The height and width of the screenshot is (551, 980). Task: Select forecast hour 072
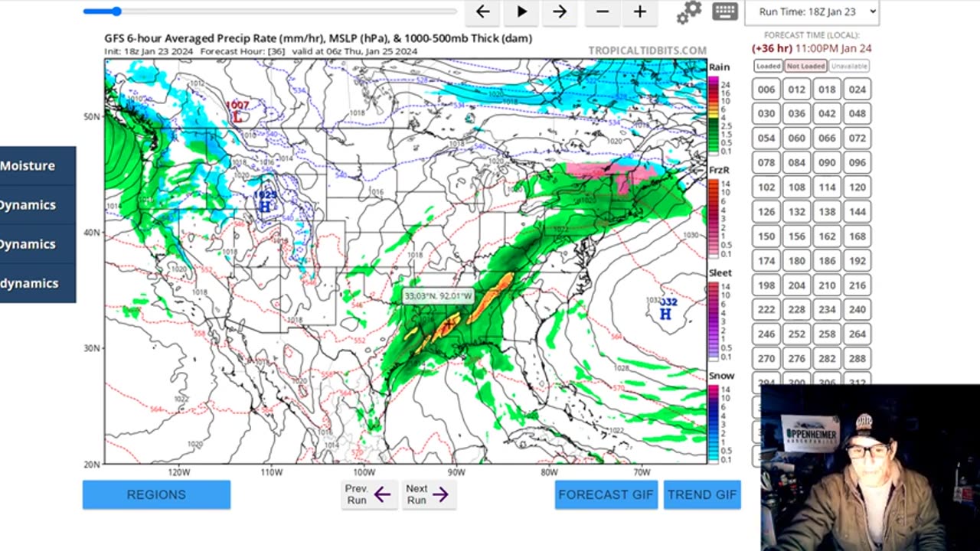[857, 139]
